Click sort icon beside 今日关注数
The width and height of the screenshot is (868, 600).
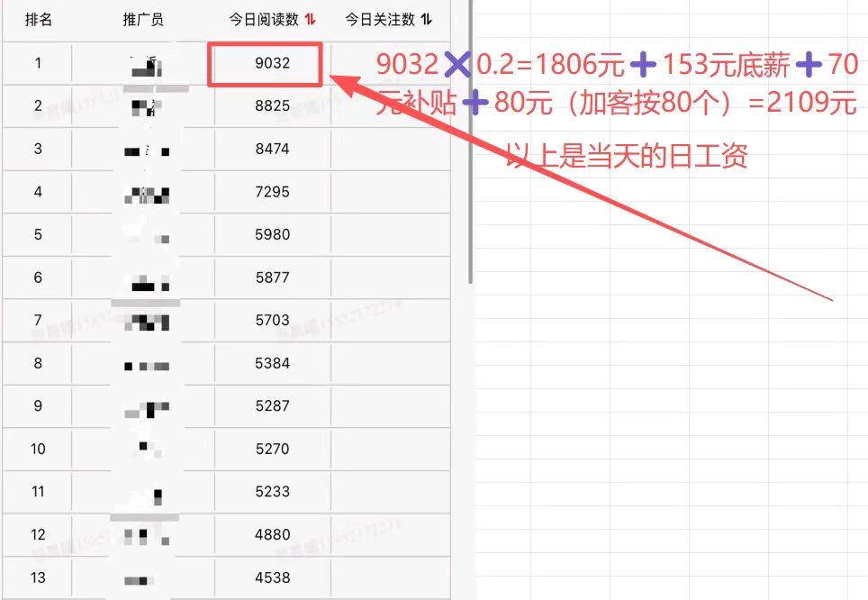(x=426, y=19)
